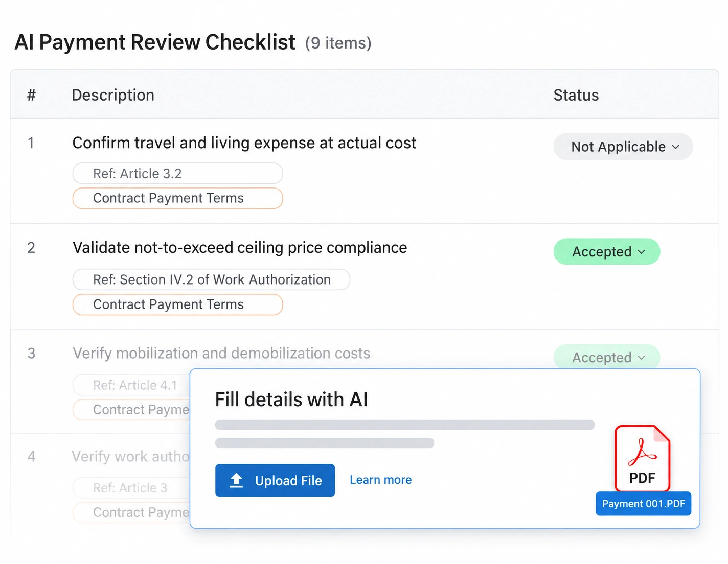
Task: Click the Status column header
Action: (576, 95)
